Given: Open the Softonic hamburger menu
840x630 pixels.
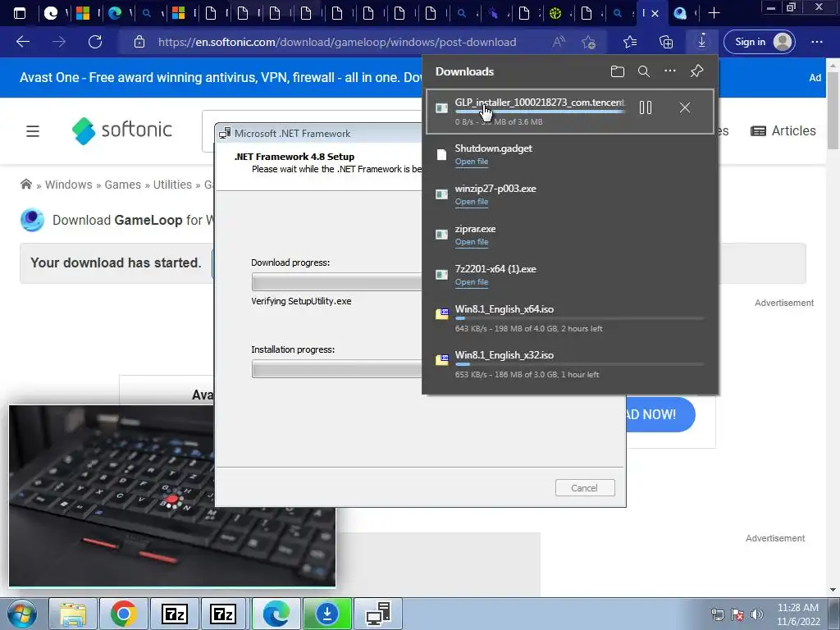Looking at the screenshot, I should [x=33, y=130].
